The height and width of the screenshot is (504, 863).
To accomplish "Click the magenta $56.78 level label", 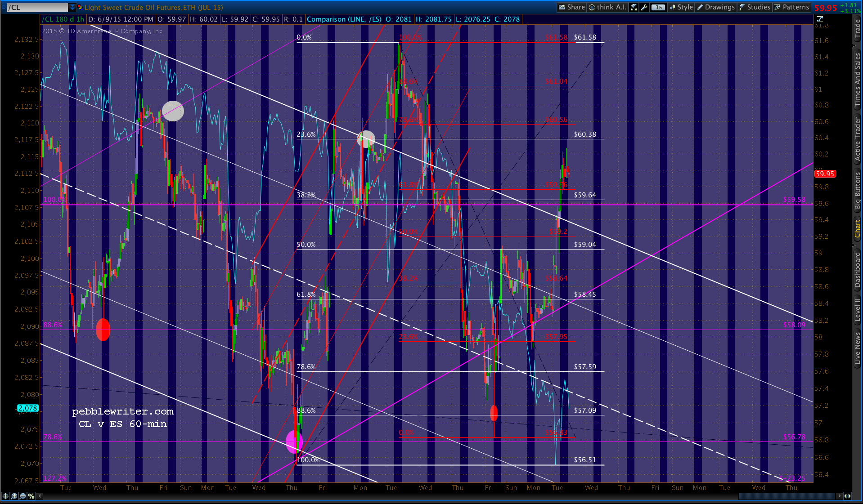I will click(x=794, y=437).
